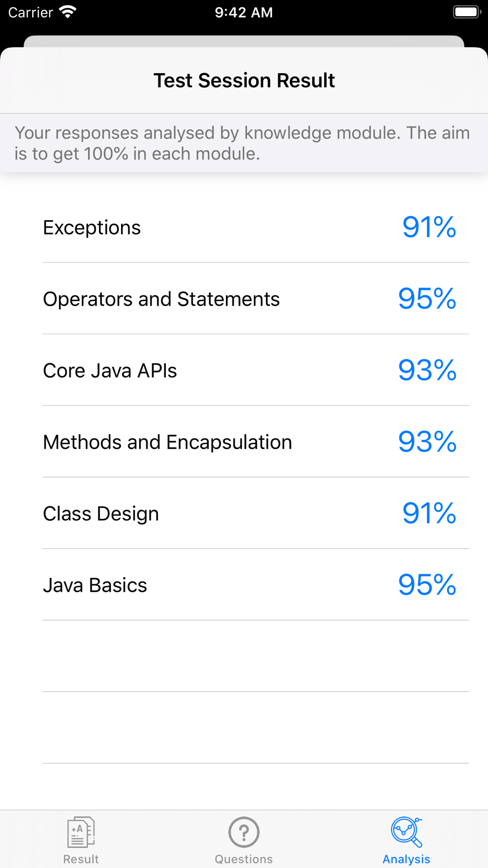Tap the Wi-Fi status icon
Screen dimensions: 488x868
click(x=68, y=12)
